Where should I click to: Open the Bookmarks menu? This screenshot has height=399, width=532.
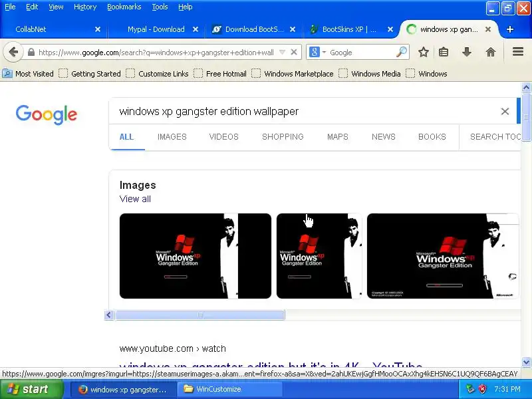click(x=124, y=7)
